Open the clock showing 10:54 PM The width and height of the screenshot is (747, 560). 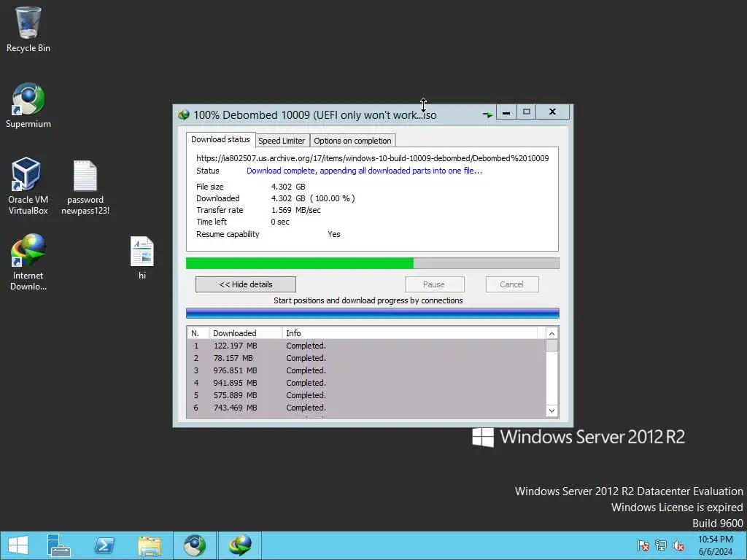715,545
